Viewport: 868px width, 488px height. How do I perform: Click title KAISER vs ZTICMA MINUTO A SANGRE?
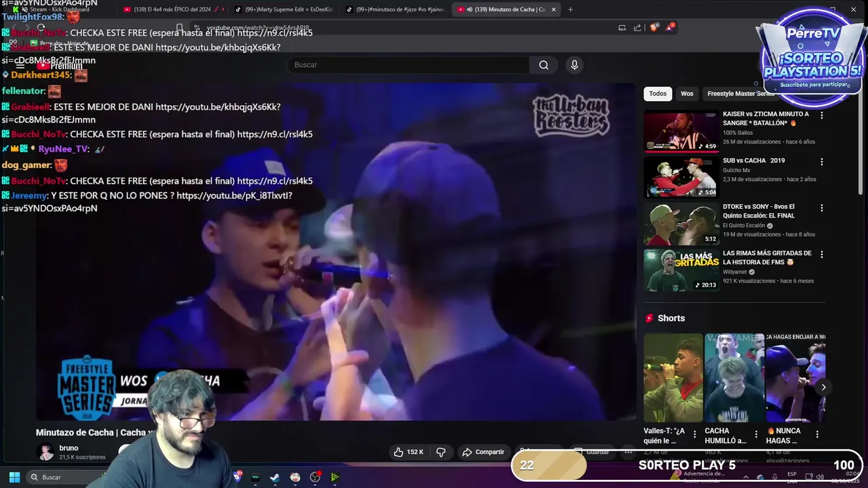[x=766, y=119]
